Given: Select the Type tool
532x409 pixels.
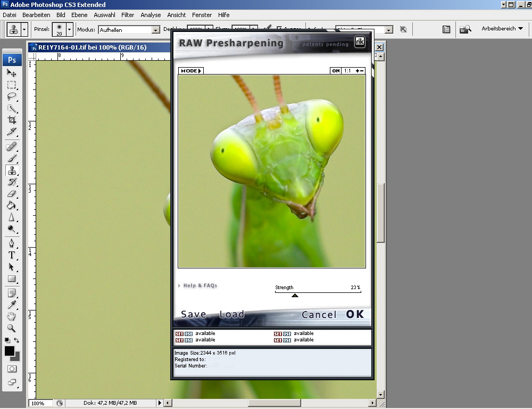Looking at the screenshot, I should click(x=12, y=255).
